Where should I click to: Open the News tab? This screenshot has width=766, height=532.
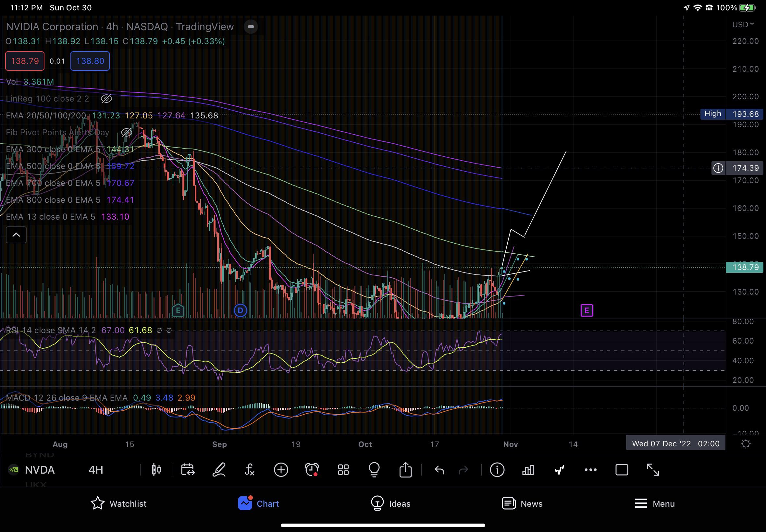click(522, 503)
